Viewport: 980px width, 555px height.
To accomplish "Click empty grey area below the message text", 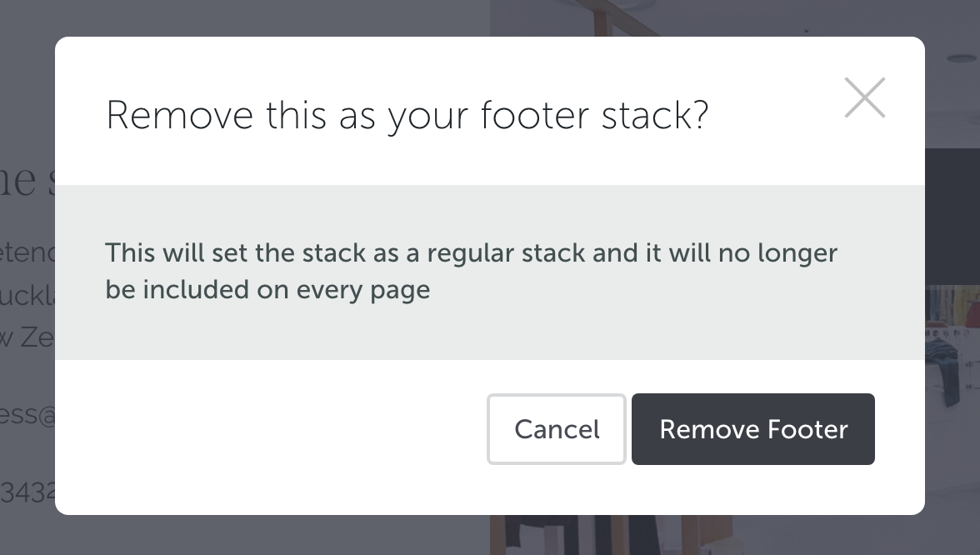I will 489,332.
